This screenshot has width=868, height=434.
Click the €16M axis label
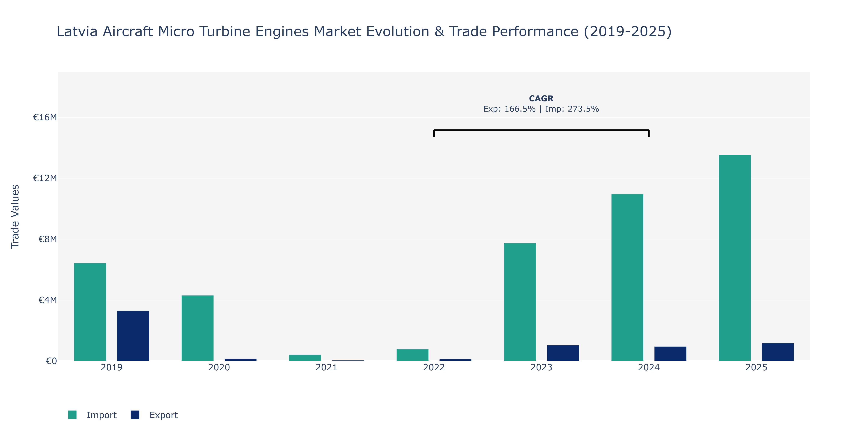45,117
